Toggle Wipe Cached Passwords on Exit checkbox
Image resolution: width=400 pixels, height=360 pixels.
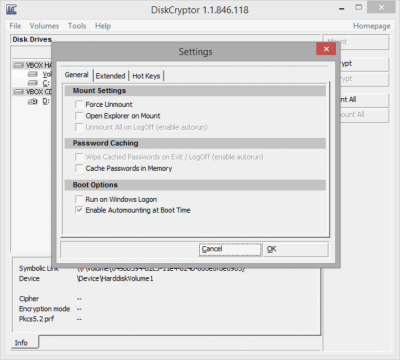(79, 157)
